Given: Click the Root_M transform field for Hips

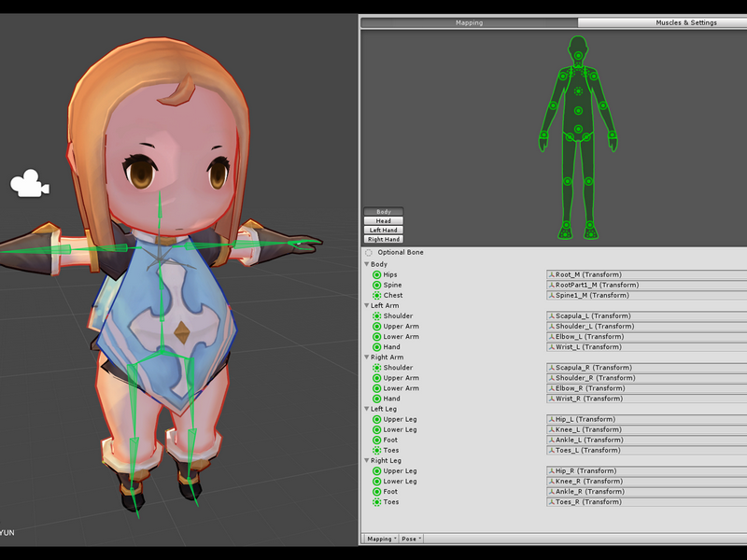Looking at the screenshot, I should 646,274.
